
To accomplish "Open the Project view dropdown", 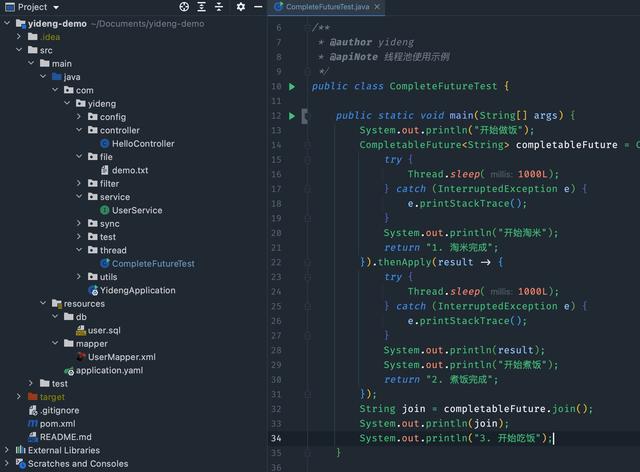I will 56,7.
